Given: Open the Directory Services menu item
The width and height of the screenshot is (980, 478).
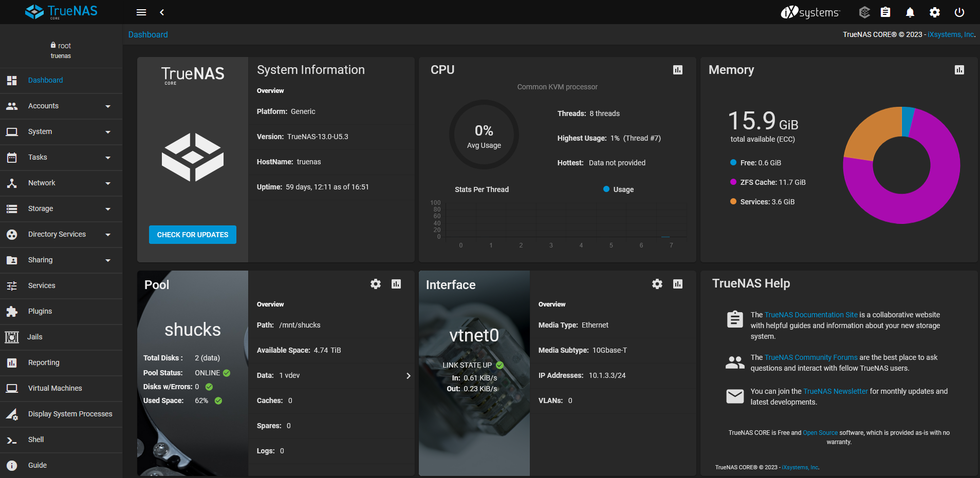Looking at the screenshot, I should (57, 234).
